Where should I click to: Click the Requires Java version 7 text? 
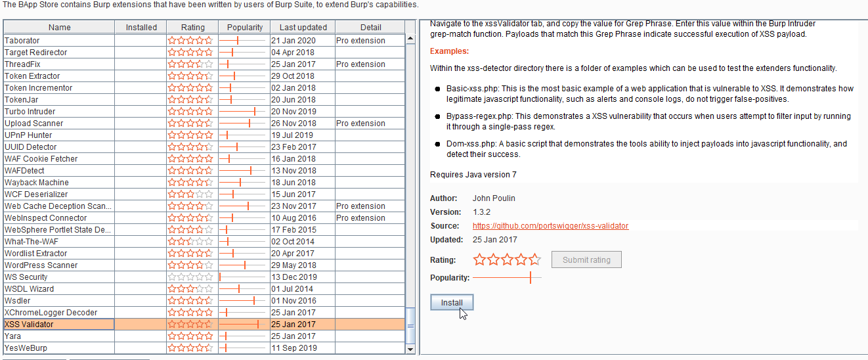473,175
